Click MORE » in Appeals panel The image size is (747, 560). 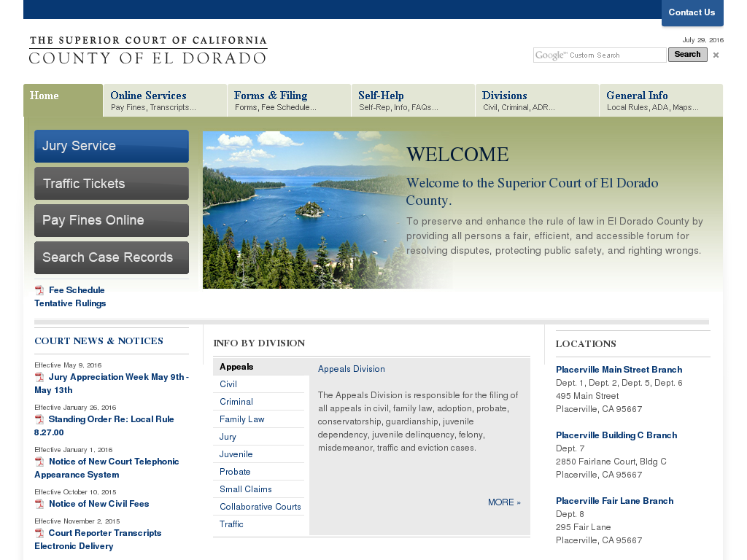pyautogui.click(x=504, y=502)
